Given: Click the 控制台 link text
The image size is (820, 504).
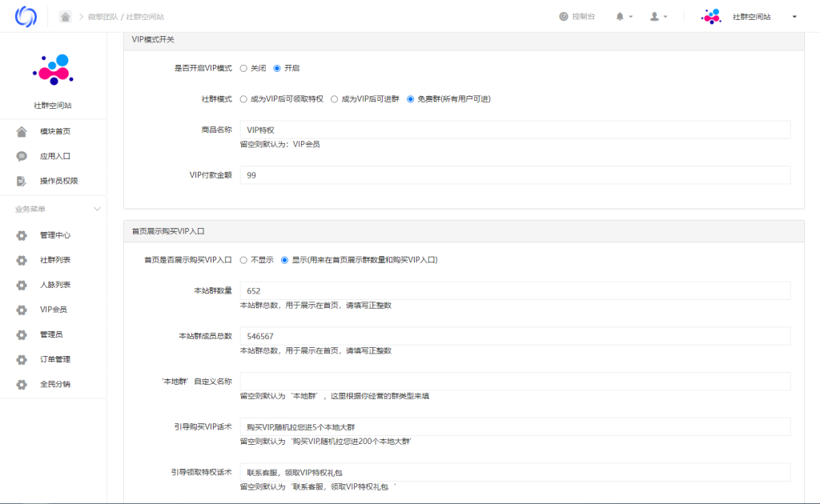Looking at the screenshot, I should coord(584,17).
